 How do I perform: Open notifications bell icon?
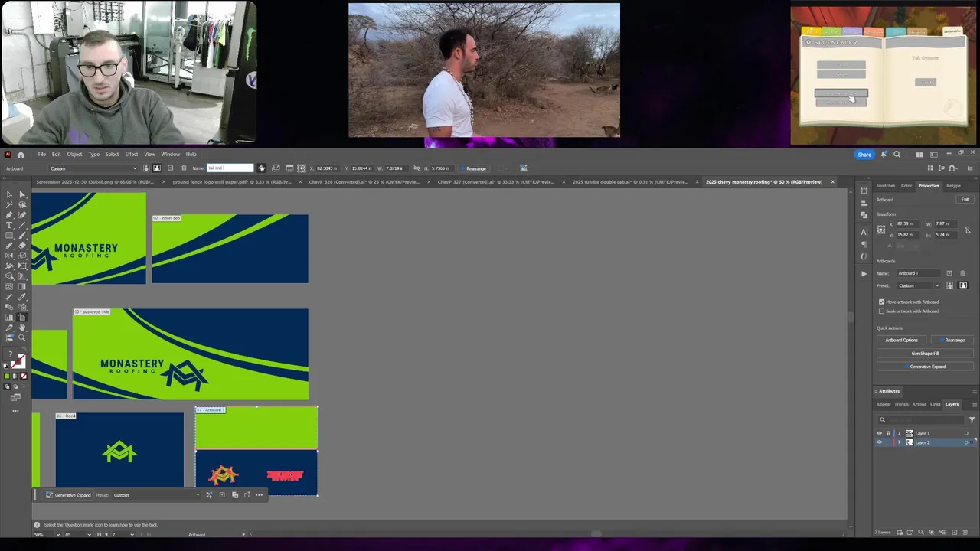click(x=884, y=155)
